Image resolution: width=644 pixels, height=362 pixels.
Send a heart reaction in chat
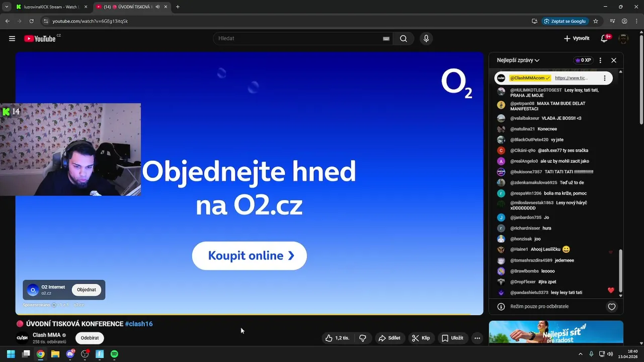pyautogui.click(x=612, y=307)
